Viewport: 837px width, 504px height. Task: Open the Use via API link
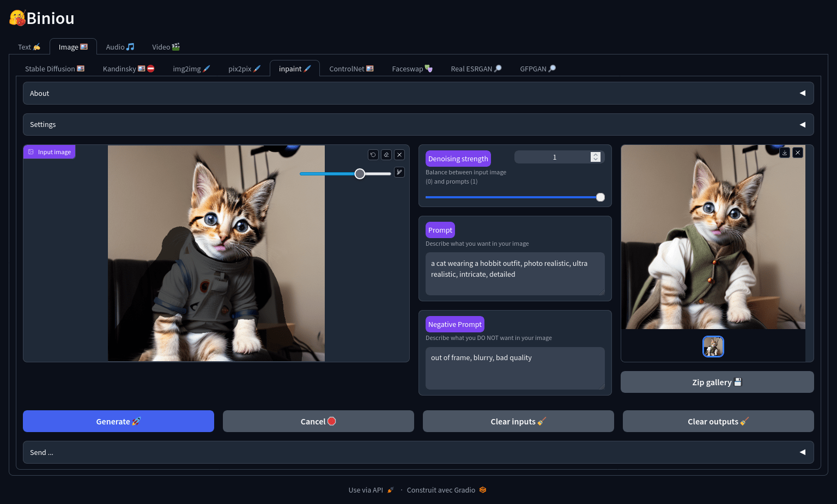[371, 490]
